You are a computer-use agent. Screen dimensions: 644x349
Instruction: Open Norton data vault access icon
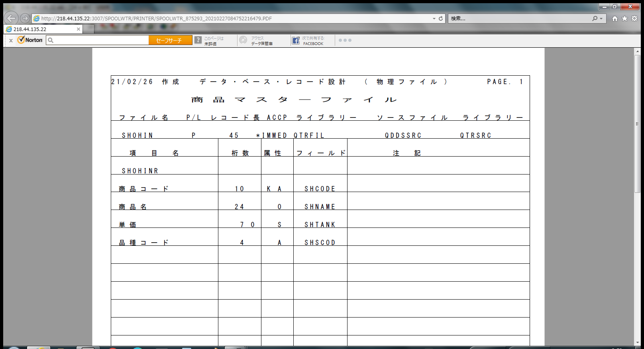pos(243,40)
